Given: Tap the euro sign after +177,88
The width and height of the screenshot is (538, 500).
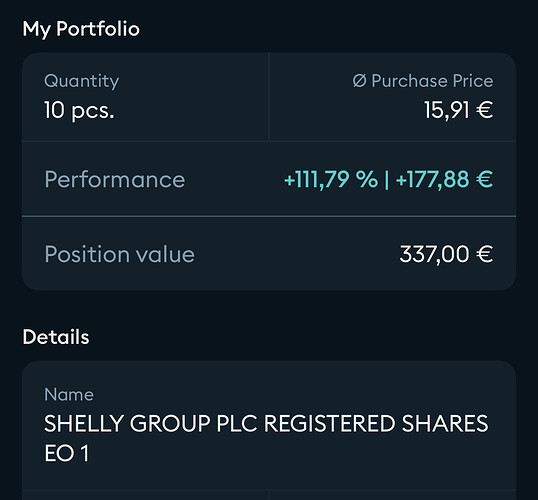Looking at the screenshot, I should click(x=484, y=179).
